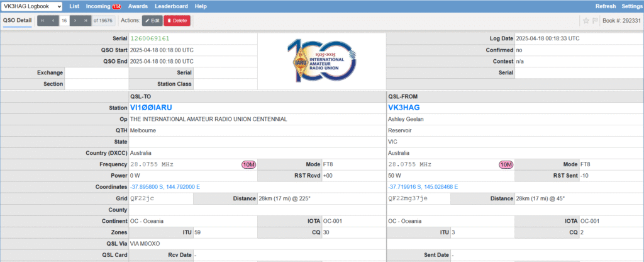Switch to the QSO Detail tab
This screenshot has height=262, width=644.
point(18,21)
